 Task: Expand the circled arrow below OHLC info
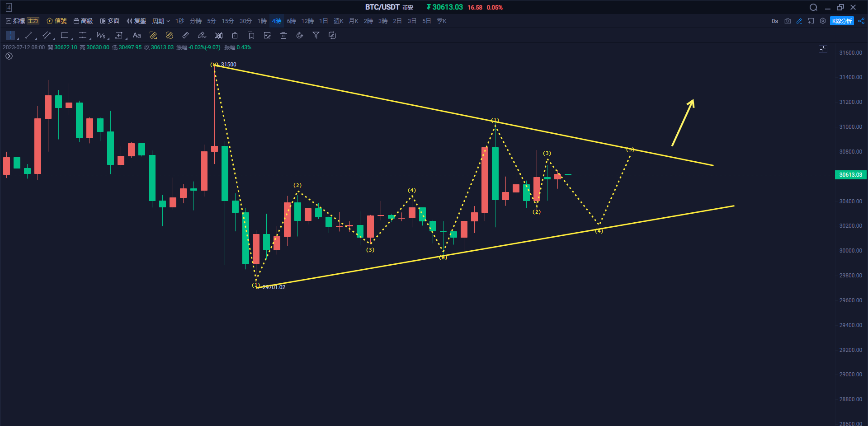(9, 56)
